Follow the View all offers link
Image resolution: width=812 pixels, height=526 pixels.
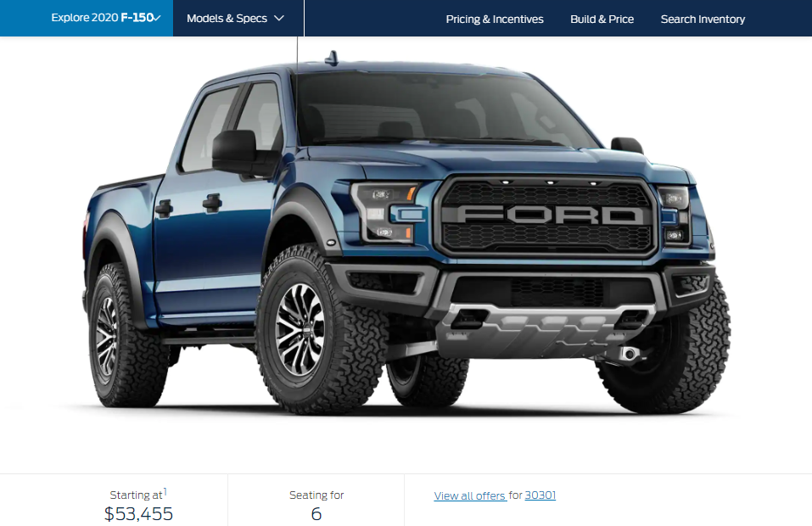(x=470, y=495)
